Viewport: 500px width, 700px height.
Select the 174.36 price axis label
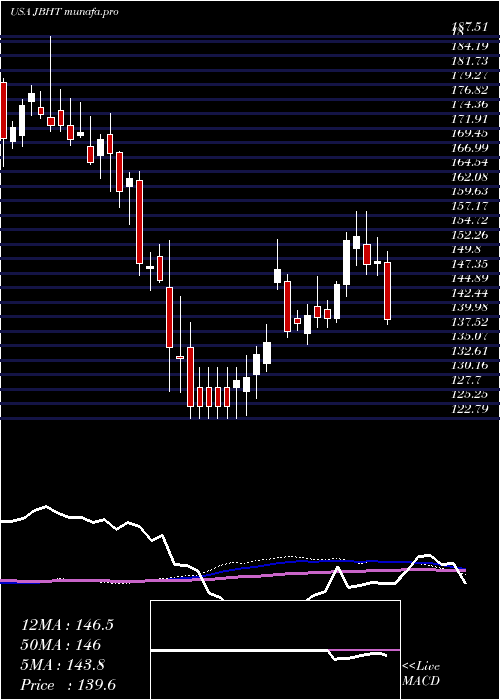pos(470,104)
